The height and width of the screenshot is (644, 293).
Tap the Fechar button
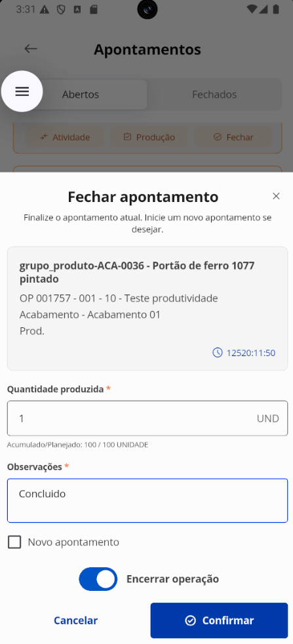pyautogui.click(x=233, y=137)
